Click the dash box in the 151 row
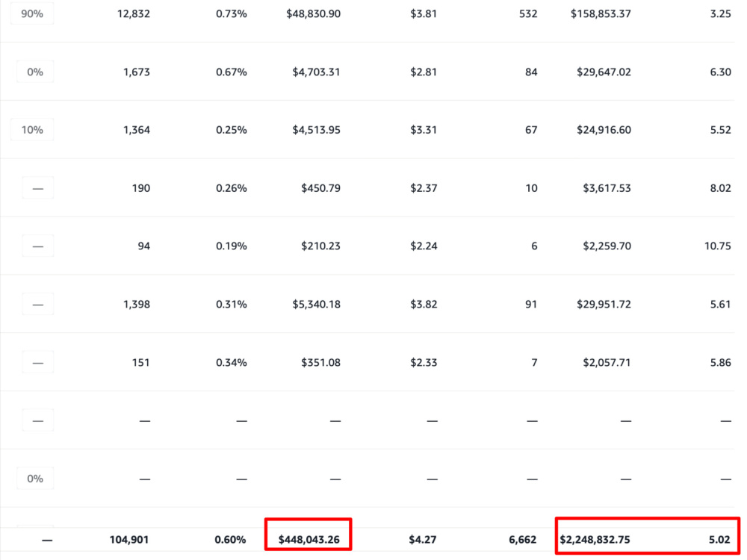This screenshot has width=747, height=560. pos(37,362)
